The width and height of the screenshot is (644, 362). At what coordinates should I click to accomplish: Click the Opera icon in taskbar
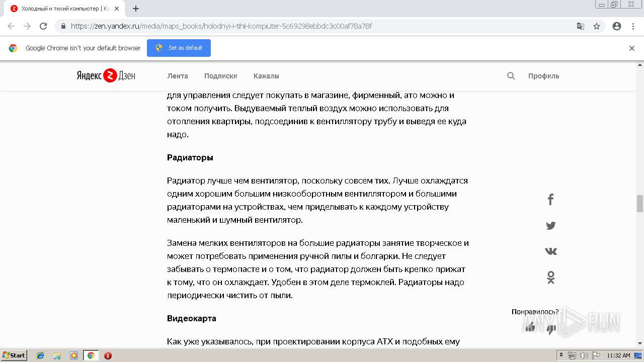point(108,355)
